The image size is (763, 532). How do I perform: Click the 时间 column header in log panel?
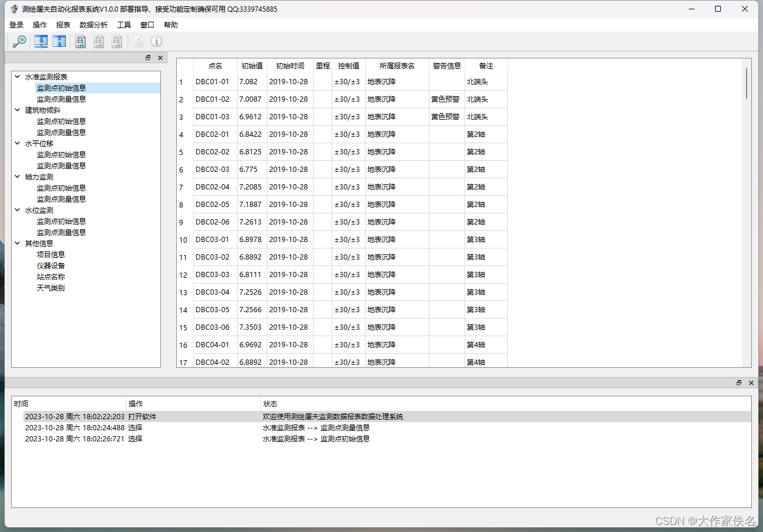(x=69, y=404)
